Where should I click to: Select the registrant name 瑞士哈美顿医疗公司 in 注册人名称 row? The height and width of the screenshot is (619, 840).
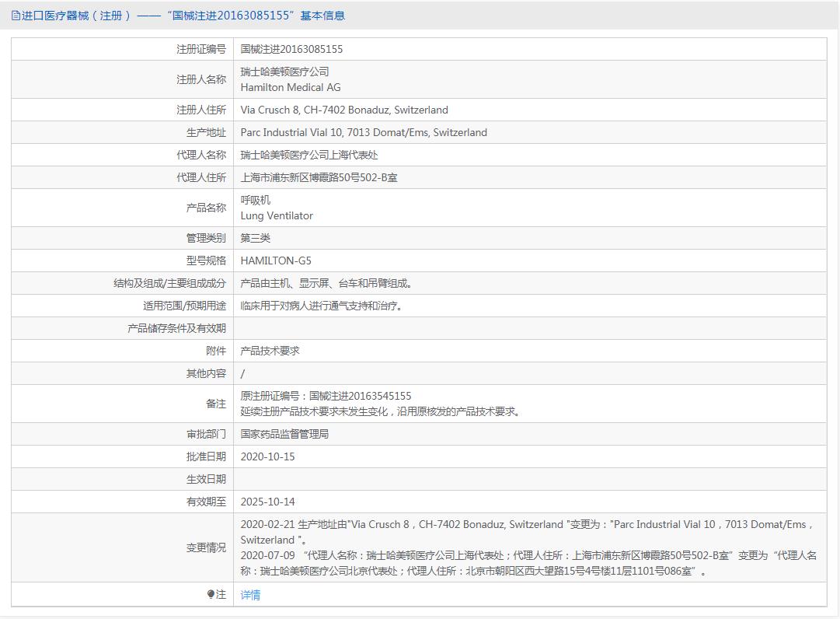[x=284, y=72]
